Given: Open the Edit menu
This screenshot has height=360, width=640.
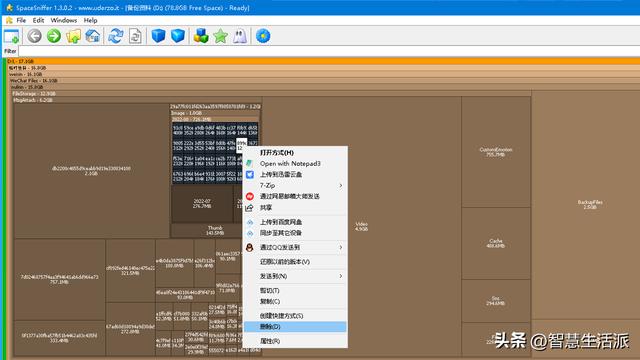Looking at the screenshot, I should [x=38, y=20].
